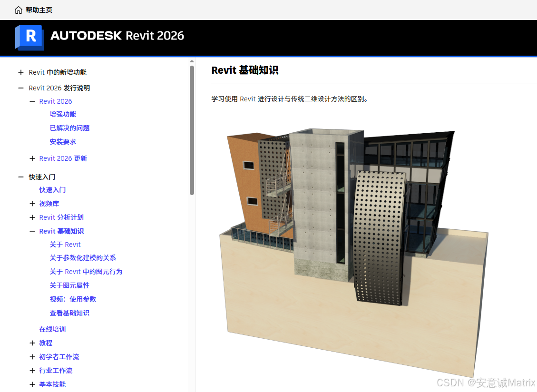Image resolution: width=537 pixels, height=392 pixels.
Task: Click the sentence beginning 学习使用 Revit
Action: coord(290,99)
